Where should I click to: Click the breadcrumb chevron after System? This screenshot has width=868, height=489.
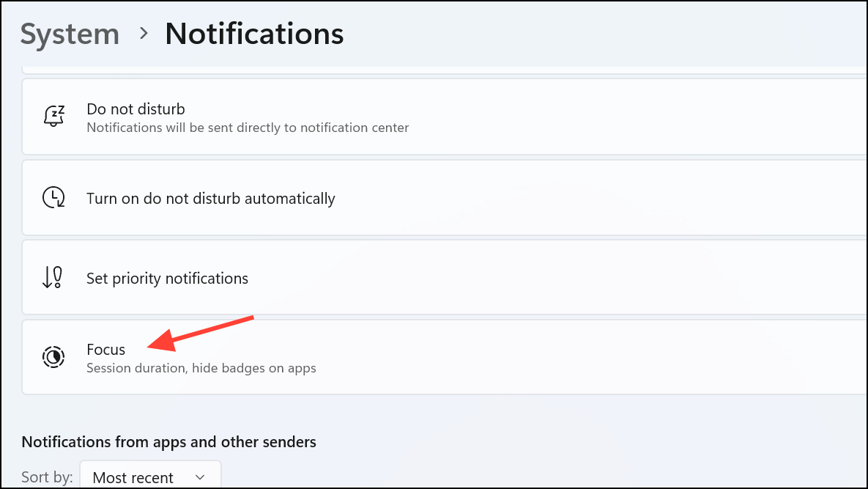point(144,34)
